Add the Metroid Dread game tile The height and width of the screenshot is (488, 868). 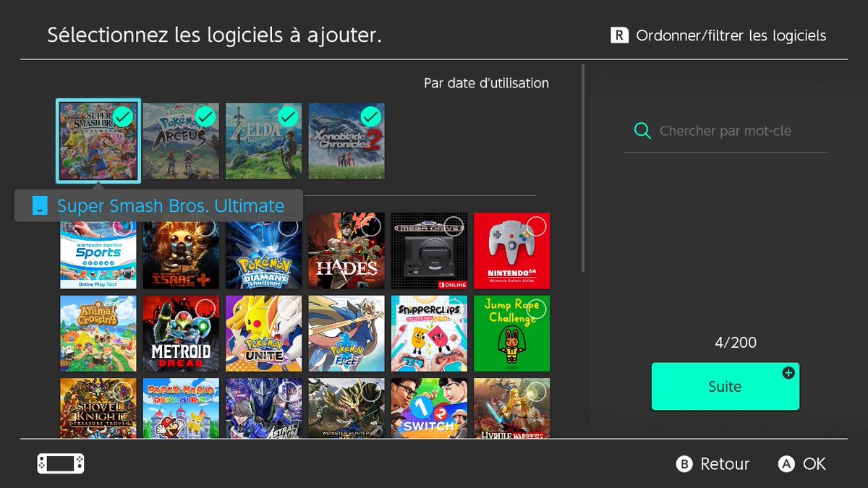tap(181, 333)
